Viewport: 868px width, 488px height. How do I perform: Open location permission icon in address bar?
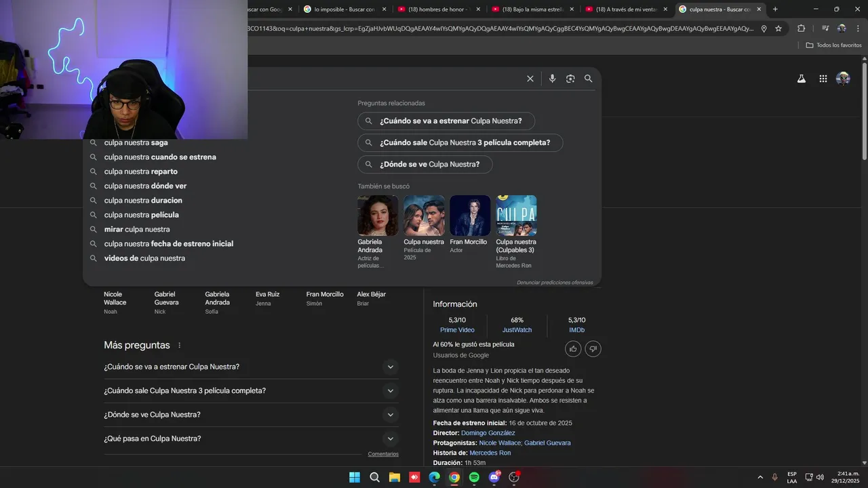(x=764, y=28)
